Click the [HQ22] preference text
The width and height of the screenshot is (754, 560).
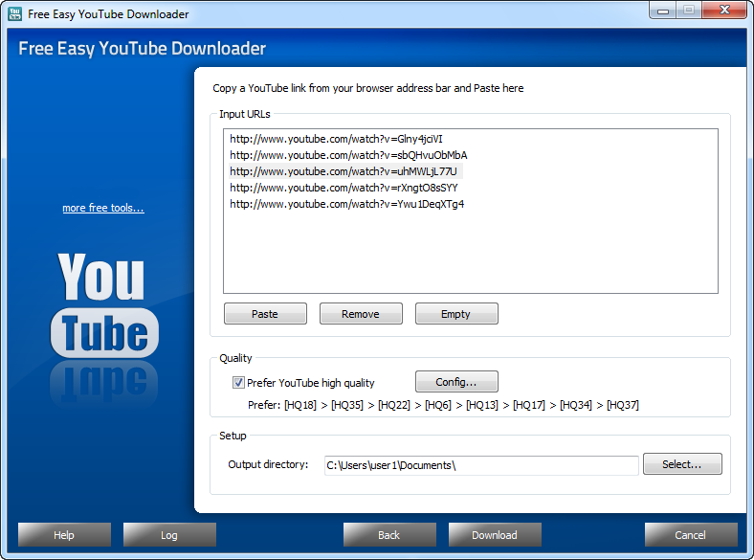pyautogui.click(x=394, y=405)
